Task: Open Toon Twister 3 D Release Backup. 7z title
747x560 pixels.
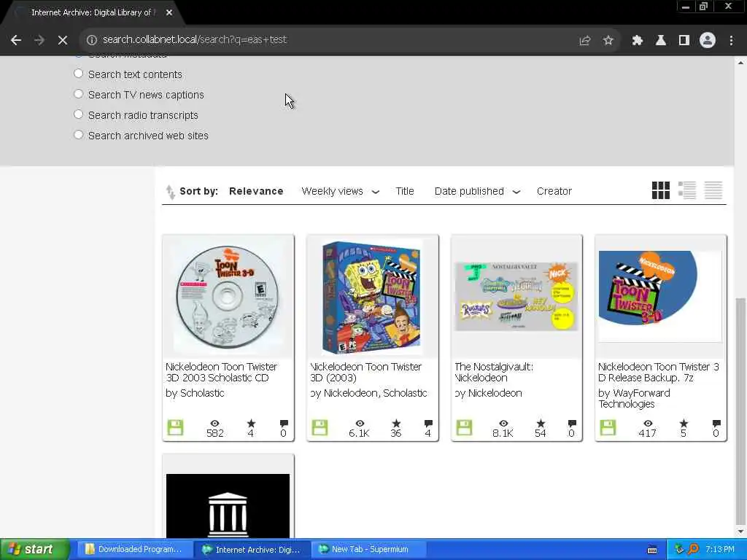Action: pyautogui.click(x=659, y=372)
